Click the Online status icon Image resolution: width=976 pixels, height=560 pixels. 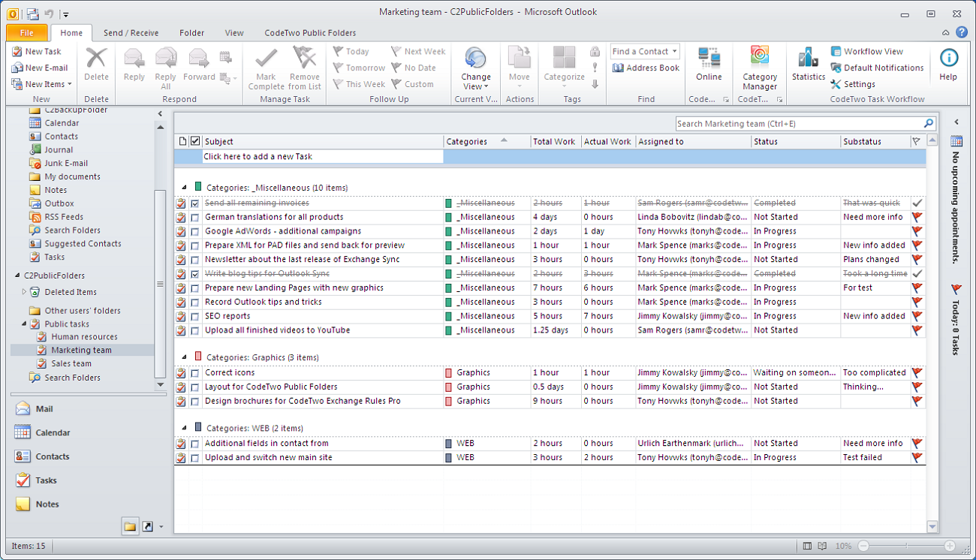(709, 63)
